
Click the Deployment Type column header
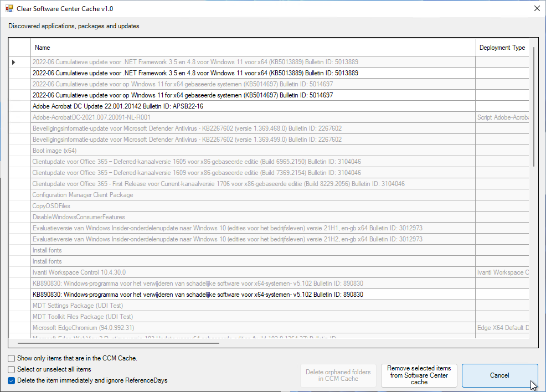coord(502,48)
